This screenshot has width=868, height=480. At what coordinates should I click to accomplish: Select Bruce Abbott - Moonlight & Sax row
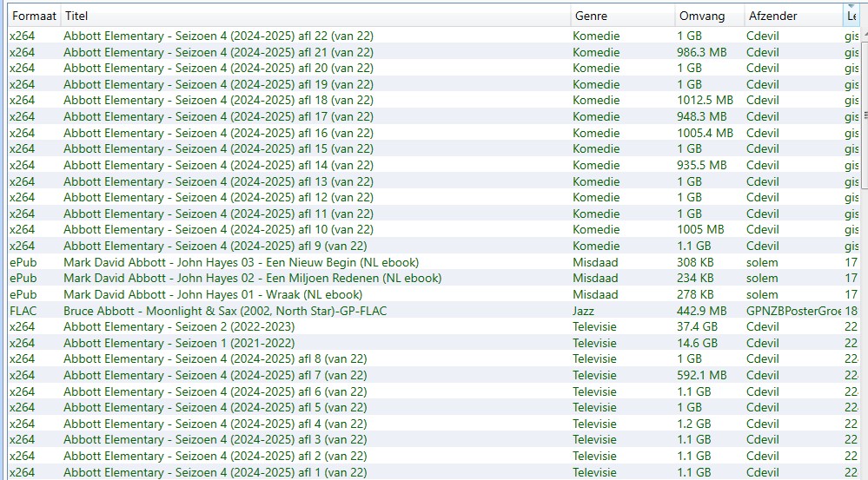click(434, 311)
